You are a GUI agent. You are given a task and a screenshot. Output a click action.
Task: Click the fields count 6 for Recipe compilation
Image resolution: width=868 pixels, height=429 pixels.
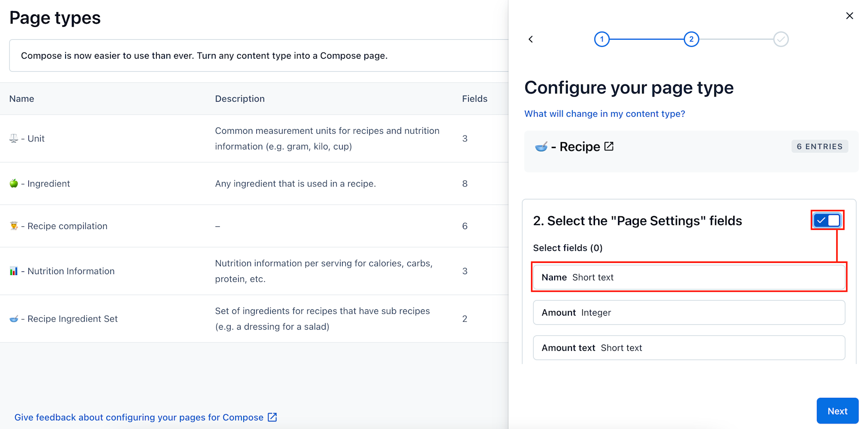(x=465, y=226)
